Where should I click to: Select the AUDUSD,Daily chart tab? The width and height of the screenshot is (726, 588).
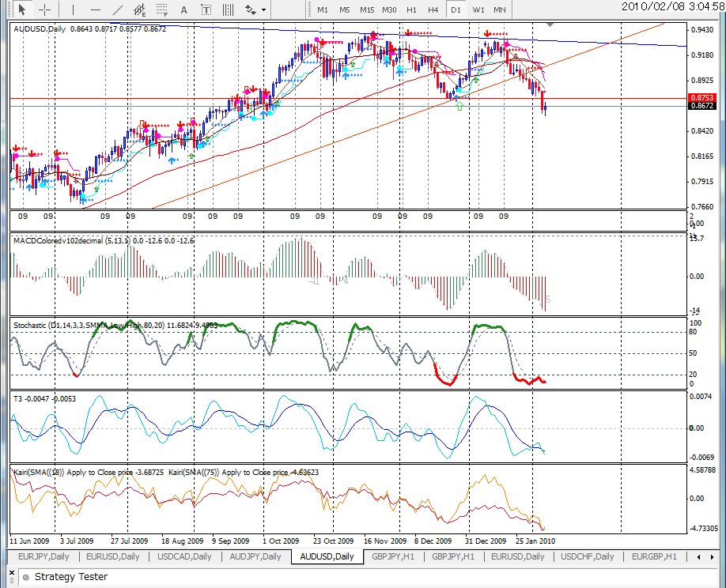tap(327, 556)
